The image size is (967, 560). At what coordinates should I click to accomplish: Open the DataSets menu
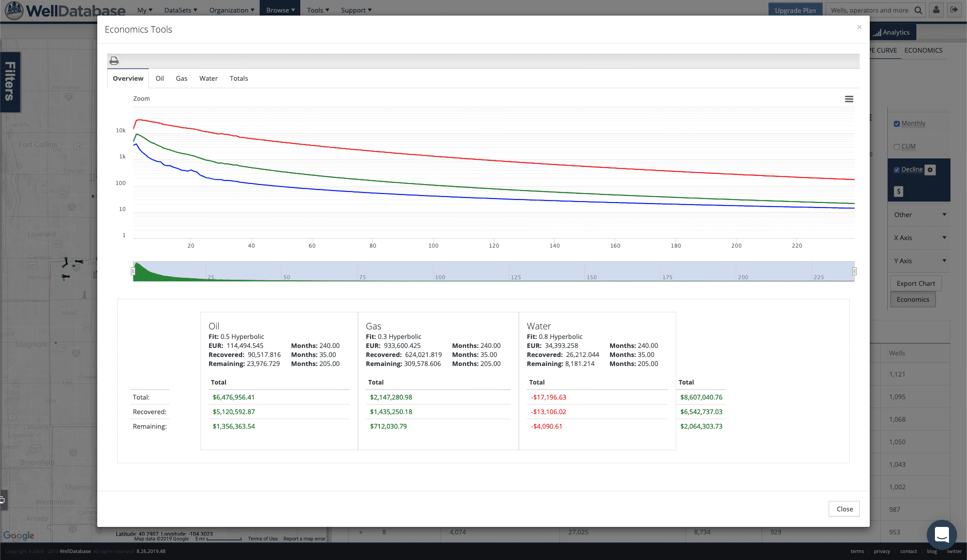coord(180,10)
